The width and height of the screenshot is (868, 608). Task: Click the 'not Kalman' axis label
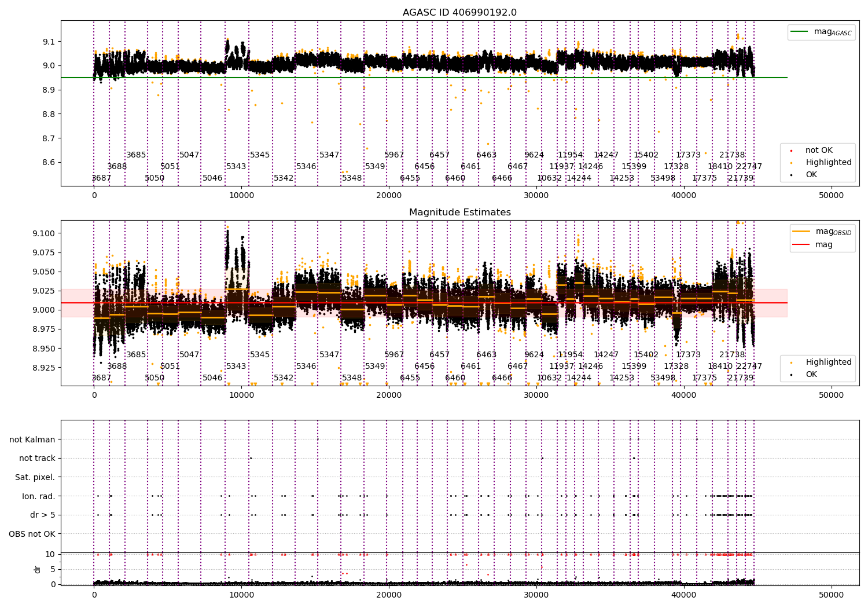click(32, 439)
